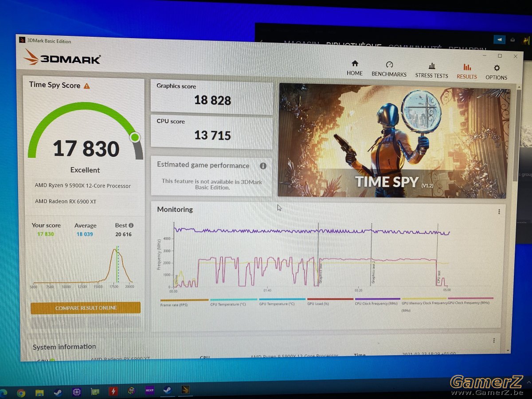The width and height of the screenshot is (532, 399).
Task: Toggle the Frame rate (FPS) legend series
Action: pos(184,302)
